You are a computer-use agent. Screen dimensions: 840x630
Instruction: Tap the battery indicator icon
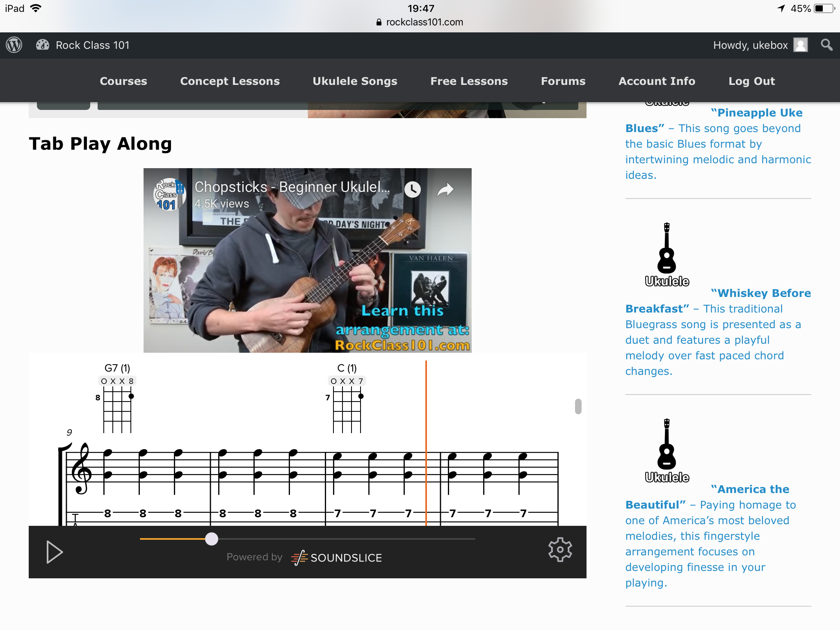[x=824, y=8]
